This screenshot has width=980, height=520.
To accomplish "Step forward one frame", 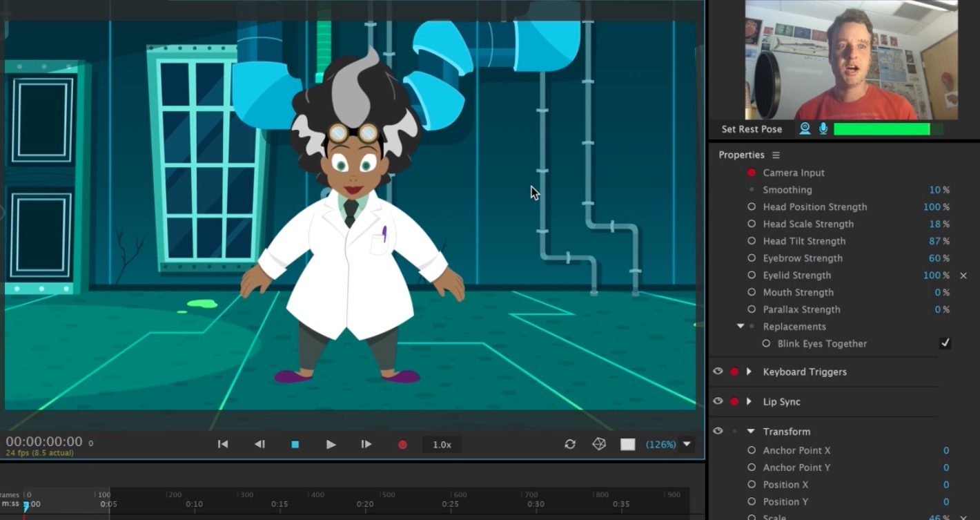I will [x=366, y=444].
